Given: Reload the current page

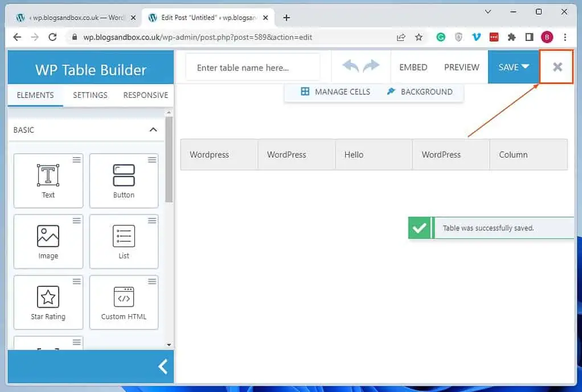Looking at the screenshot, I should [53, 37].
